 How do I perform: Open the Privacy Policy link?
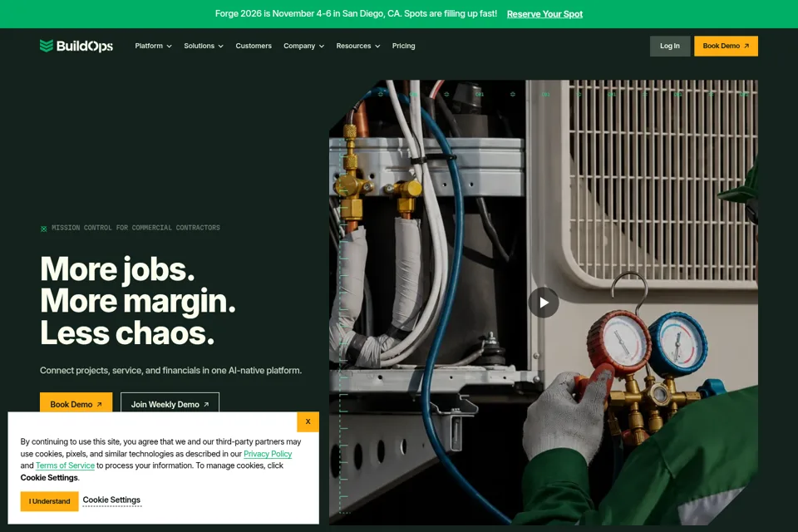click(268, 454)
